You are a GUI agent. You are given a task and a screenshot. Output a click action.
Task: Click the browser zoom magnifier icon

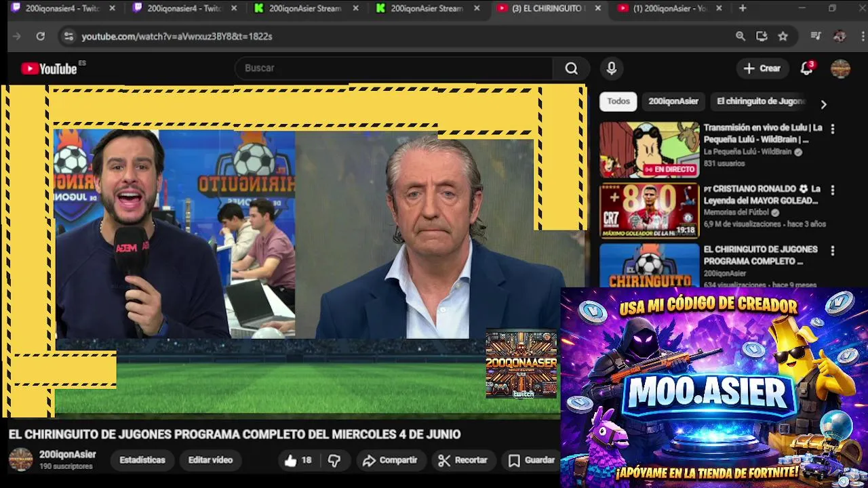click(741, 37)
